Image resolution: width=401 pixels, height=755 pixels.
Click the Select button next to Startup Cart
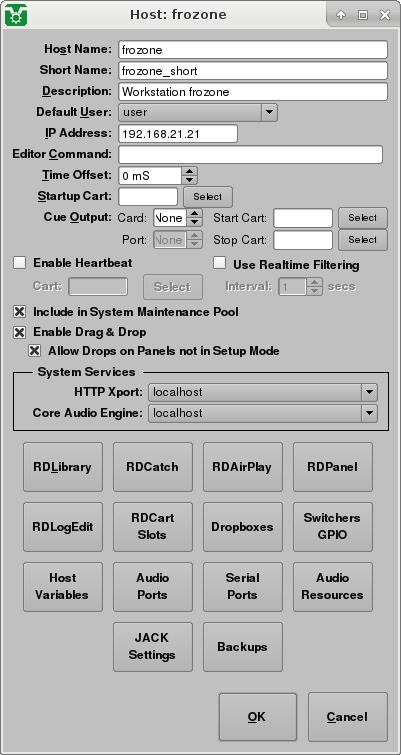point(208,196)
